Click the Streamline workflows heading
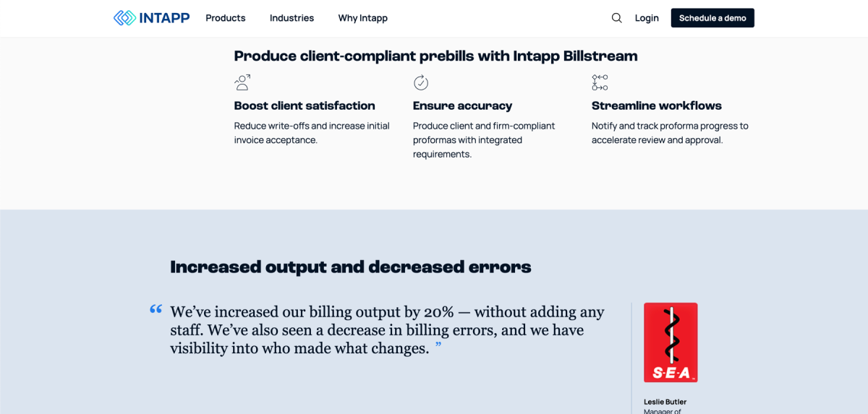Screen dimensions: 868x414 pos(657,105)
